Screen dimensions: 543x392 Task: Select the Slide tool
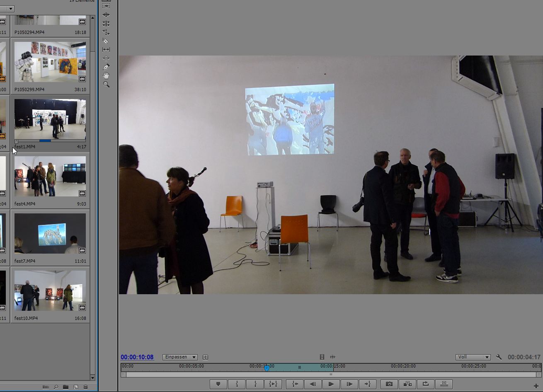click(106, 58)
